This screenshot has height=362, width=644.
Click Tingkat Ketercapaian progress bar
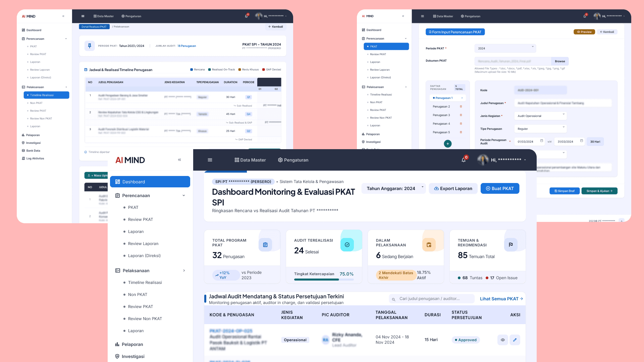pos(324,279)
